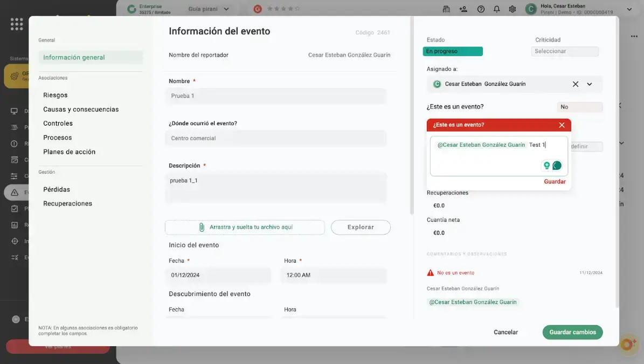This screenshot has height=364, width=644.
Task: Remove assigned user with the X icon
Action: tap(575, 84)
